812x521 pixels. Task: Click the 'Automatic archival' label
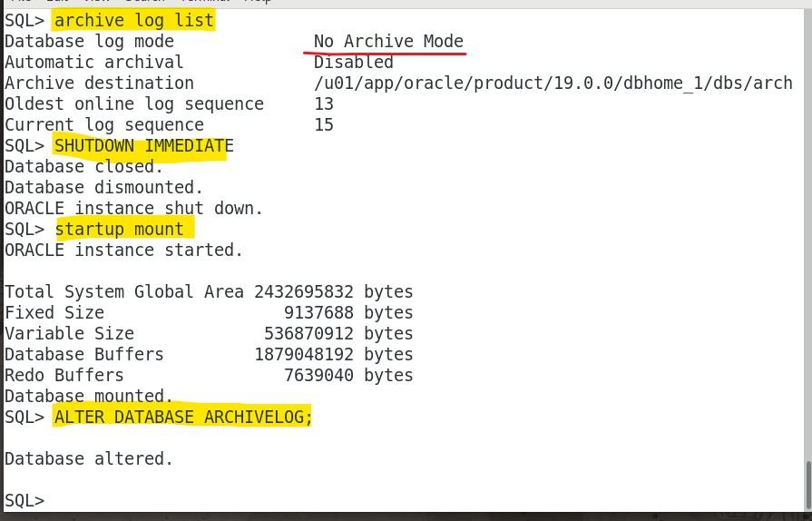[x=93, y=62]
